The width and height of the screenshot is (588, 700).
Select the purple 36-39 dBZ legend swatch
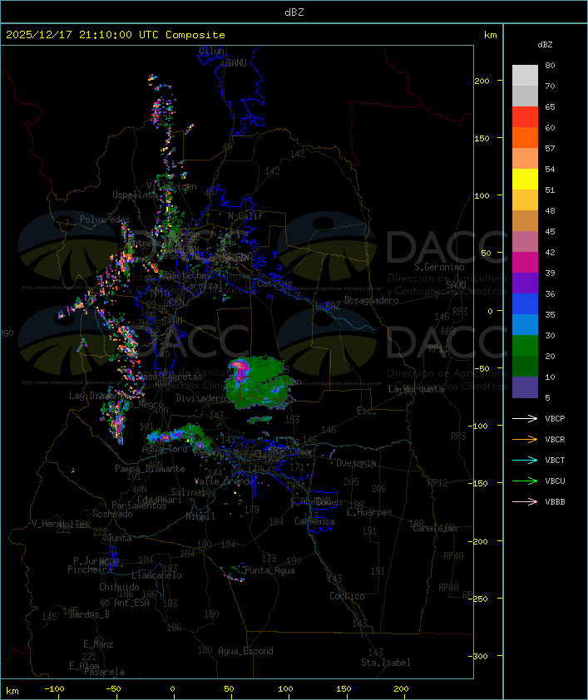[525, 283]
